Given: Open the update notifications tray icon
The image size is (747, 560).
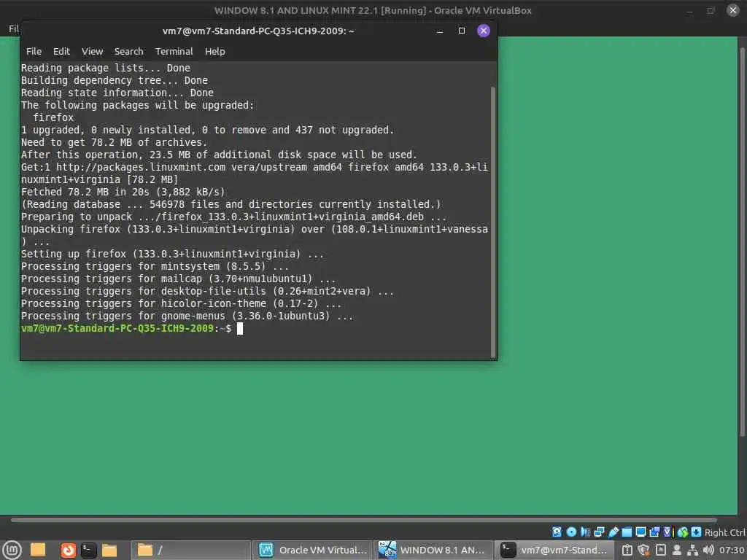Looking at the screenshot, I should coord(627,550).
